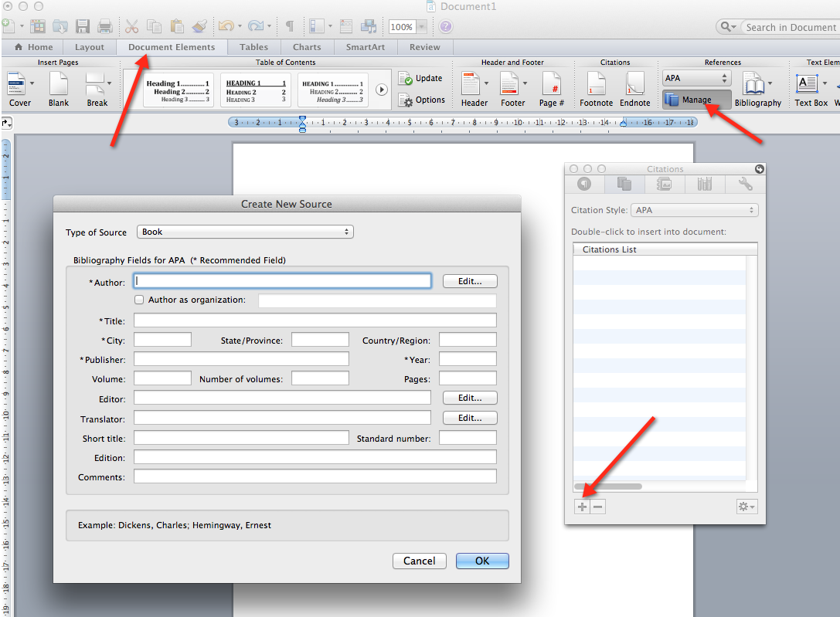The image size is (840, 617).
Task: Open new from template gallery icon
Action: pyautogui.click(x=38, y=26)
